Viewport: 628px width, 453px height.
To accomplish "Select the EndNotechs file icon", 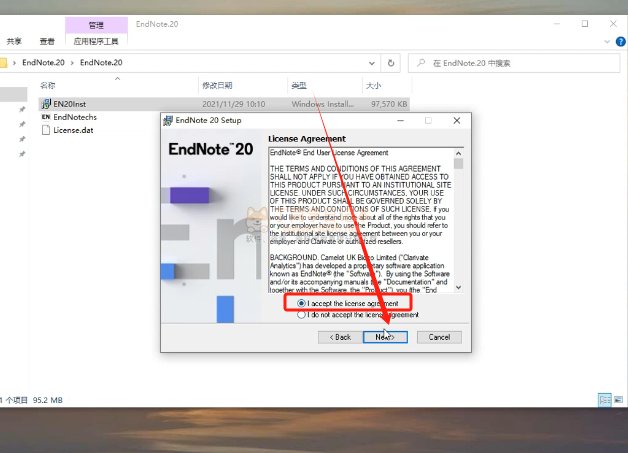I will 46,117.
